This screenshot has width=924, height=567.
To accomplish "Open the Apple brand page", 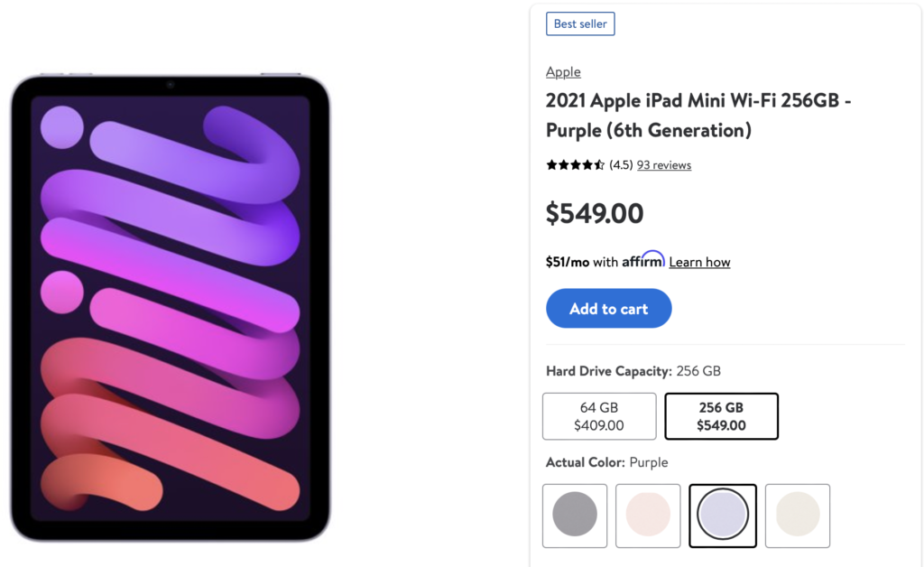I will [x=563, y=71].
